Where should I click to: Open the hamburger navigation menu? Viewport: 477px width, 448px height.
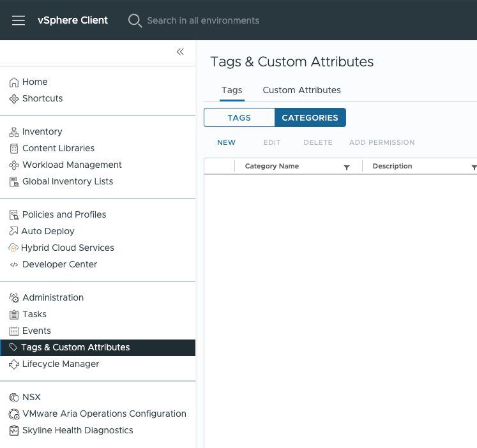[x=19, y=20]
